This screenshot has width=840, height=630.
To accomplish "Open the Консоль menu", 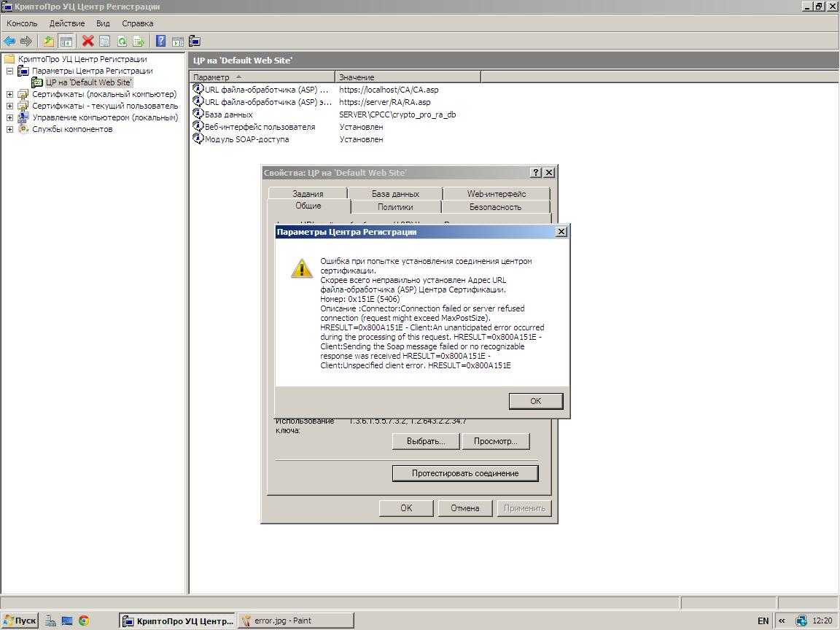I will coord(22,23).
